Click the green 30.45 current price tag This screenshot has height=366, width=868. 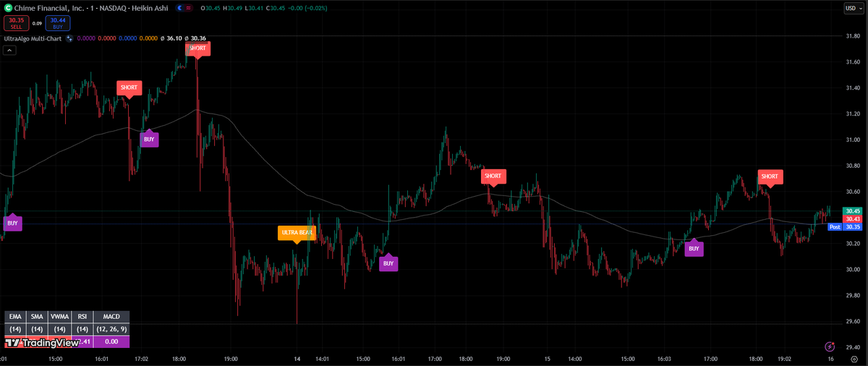pyautogui.click(x=851, y=210)
